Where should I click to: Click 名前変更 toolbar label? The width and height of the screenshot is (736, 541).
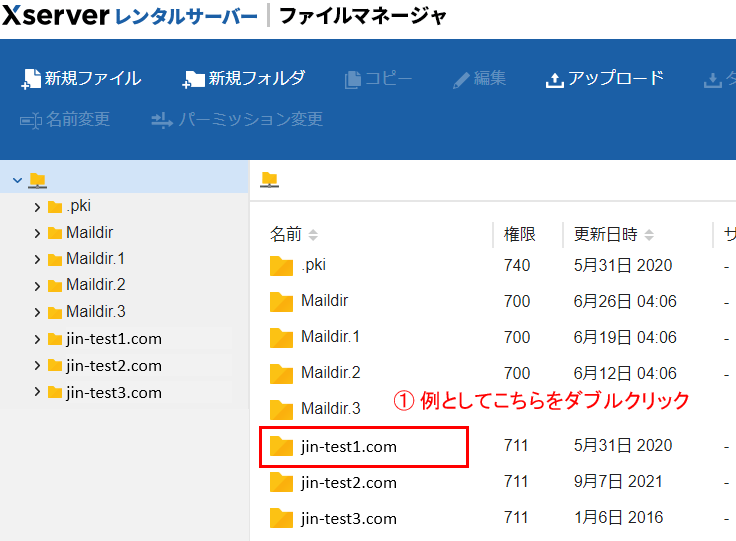78,119
